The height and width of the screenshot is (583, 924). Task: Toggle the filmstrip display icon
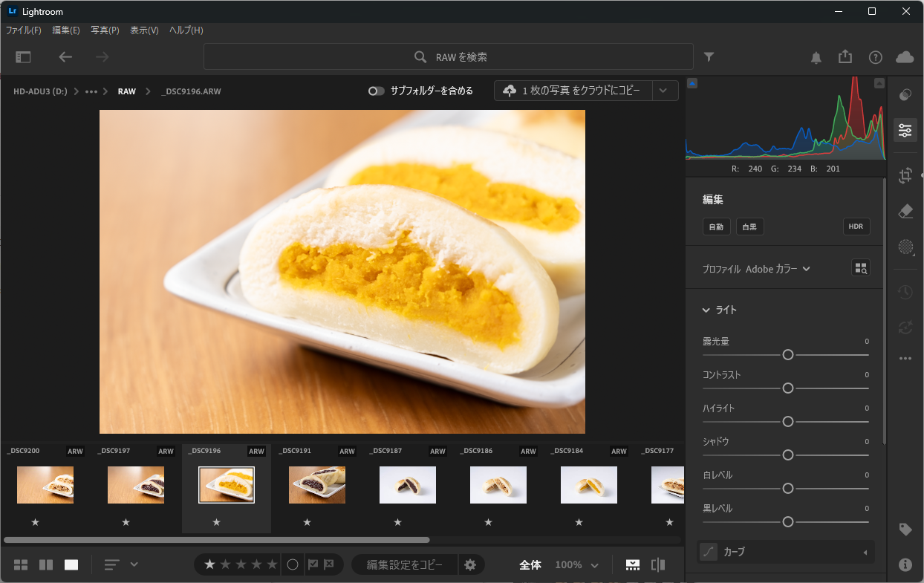(632, 565)
